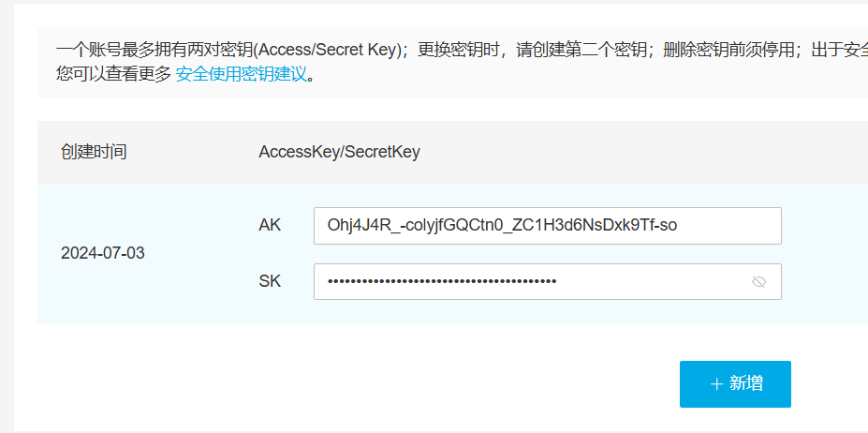Viewport: 868px width, 433px height.
Task: Click the AK label beside the key
Action: (x=270, y=225)
